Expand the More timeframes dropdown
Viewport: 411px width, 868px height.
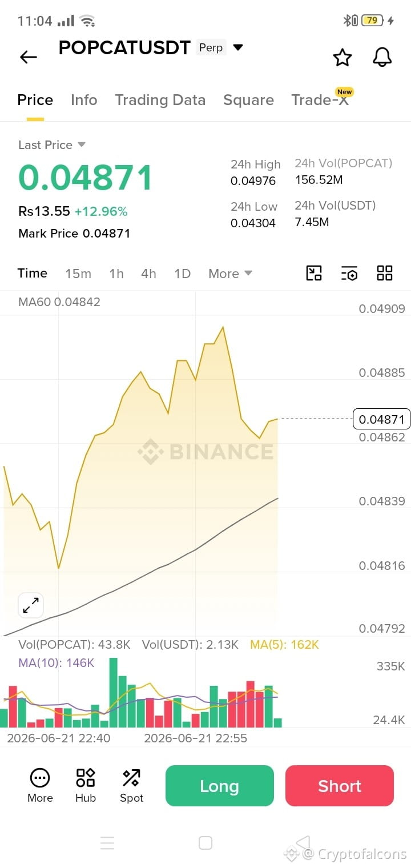(x=230, y=274)
